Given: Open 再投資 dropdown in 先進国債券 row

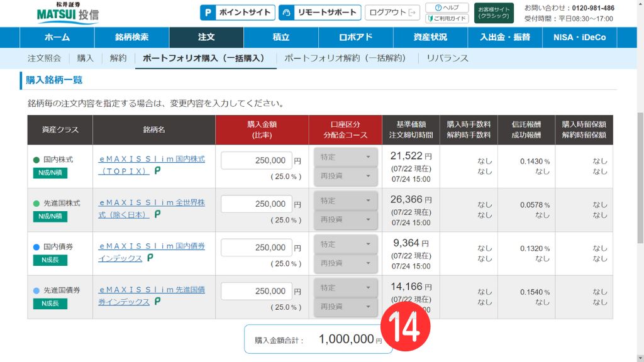Looking at the screenshot, I should pos(345,307).
